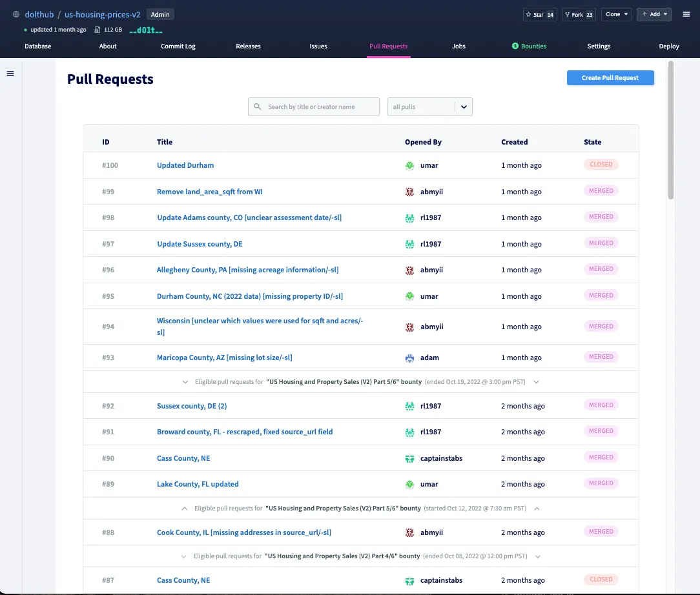The image size is (700, 595).
Task: Open the left sidebar hamburger icon
Action: (10, 73)
